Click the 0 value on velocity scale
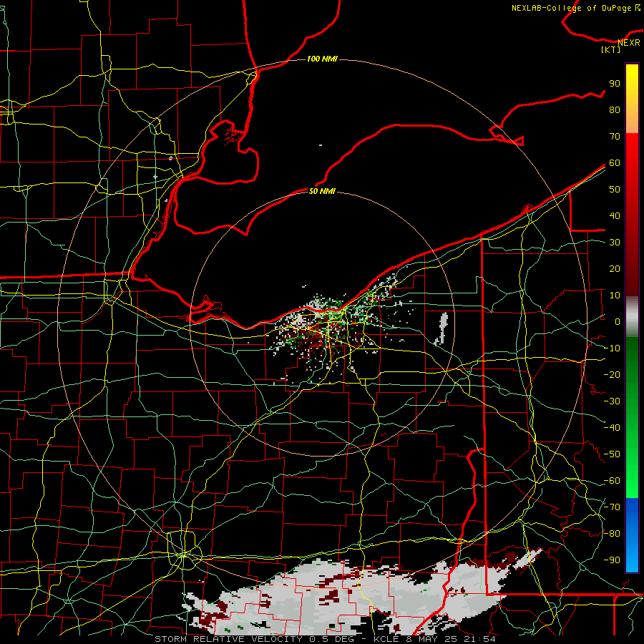The width and height of the screenshot is (644, 644). point(618,322)
